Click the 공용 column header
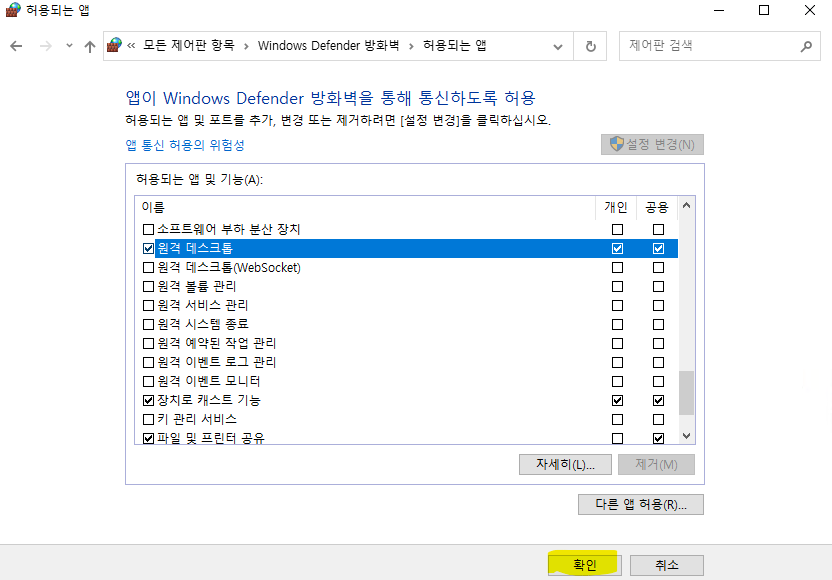Screen dimensions: 832x580 [657, 207]
